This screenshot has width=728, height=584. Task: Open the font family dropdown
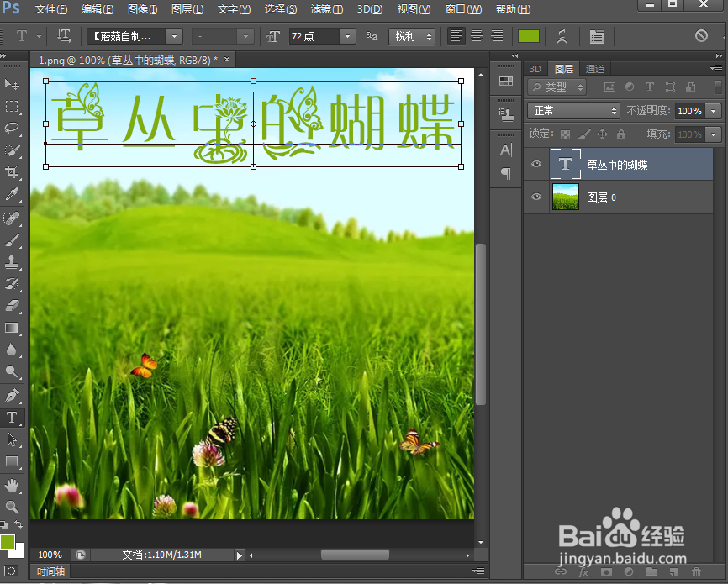click(174, 36)
